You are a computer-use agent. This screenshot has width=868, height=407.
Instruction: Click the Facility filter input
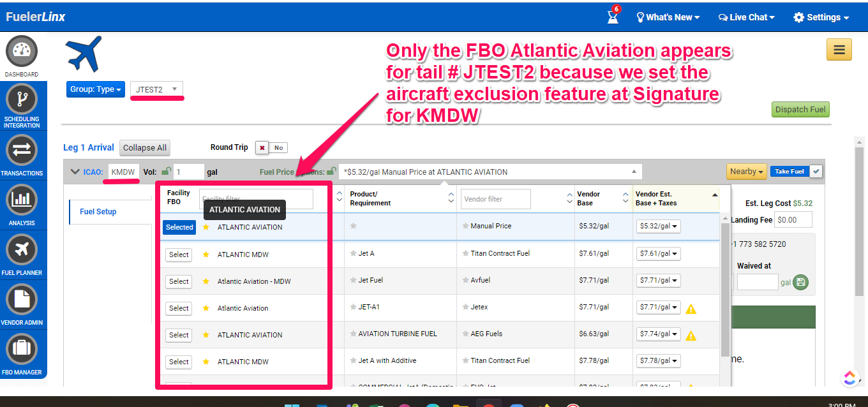(x=256, y=199)
